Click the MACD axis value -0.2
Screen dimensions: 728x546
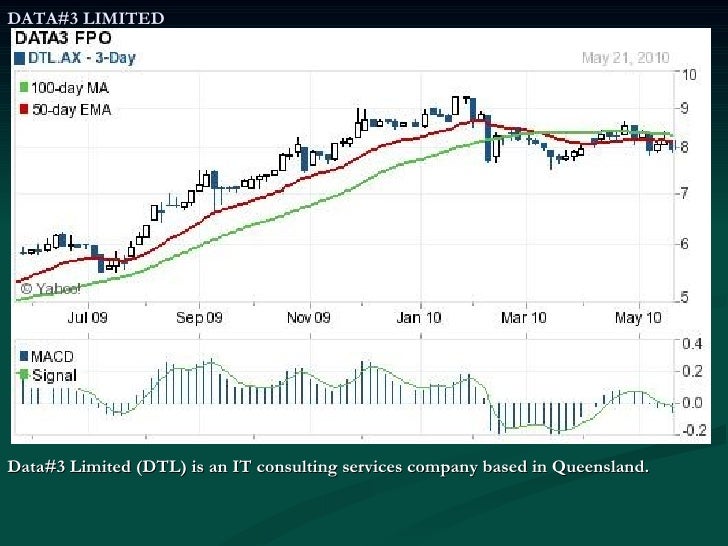(693, 430)
